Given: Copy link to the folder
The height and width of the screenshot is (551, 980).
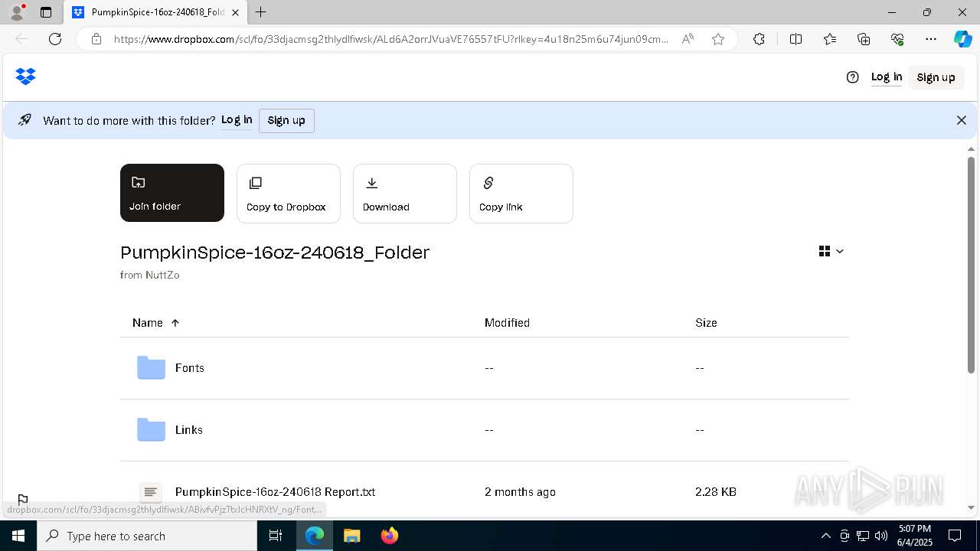Looking at the screenshot, I should (521, 194).
